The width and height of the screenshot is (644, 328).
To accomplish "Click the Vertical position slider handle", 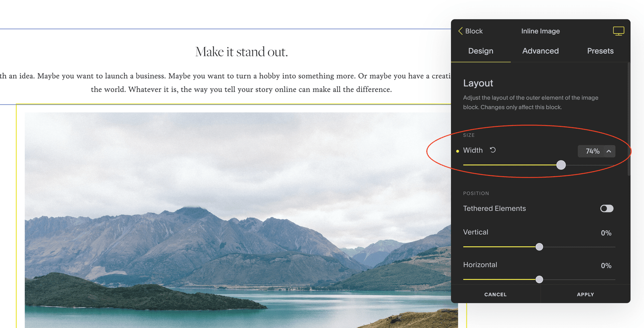I will (539, 247).
